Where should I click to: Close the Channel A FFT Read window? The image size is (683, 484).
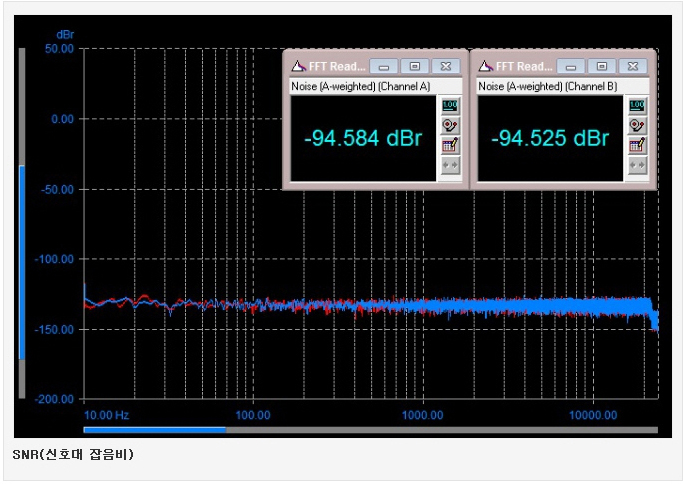[446, 66]
